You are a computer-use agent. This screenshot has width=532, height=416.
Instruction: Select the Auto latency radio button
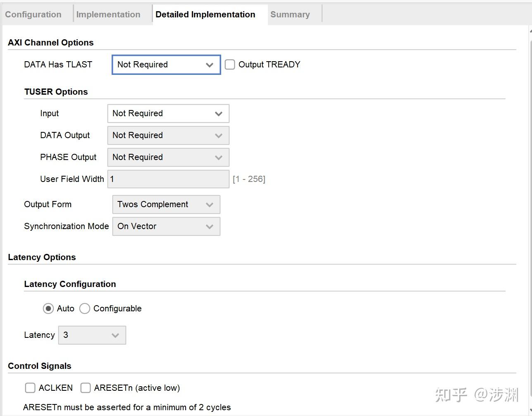(48, 308)
